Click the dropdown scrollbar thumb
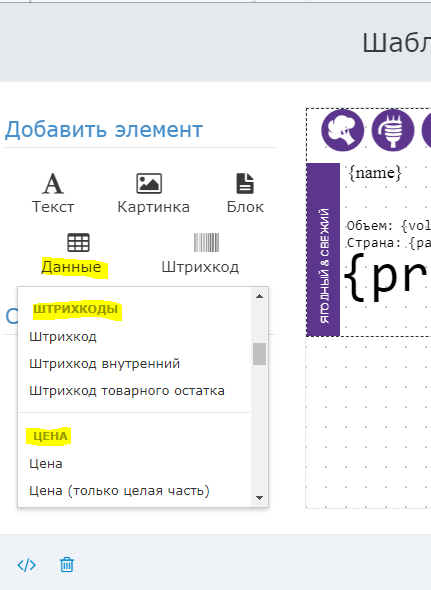Screen dimensions: 431x590 coord(259,354)
